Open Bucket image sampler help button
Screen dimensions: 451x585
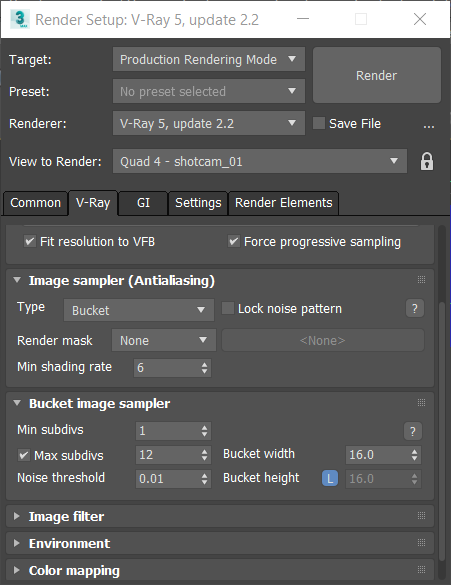pos(413,431)
